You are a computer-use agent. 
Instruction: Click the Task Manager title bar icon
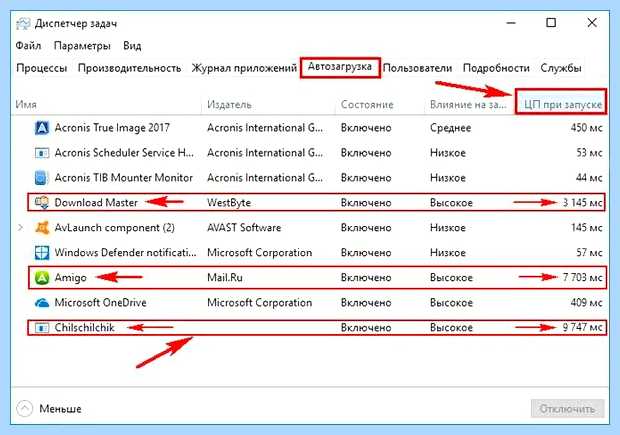[23, 24]
